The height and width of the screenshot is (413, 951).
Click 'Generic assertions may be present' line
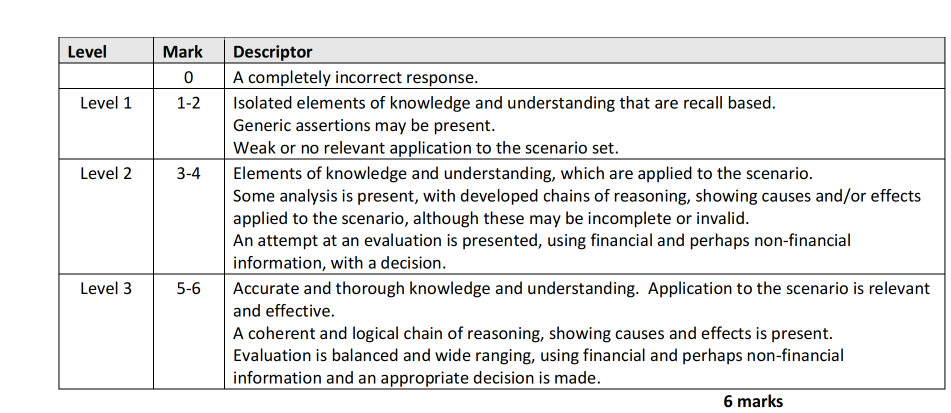364,126
